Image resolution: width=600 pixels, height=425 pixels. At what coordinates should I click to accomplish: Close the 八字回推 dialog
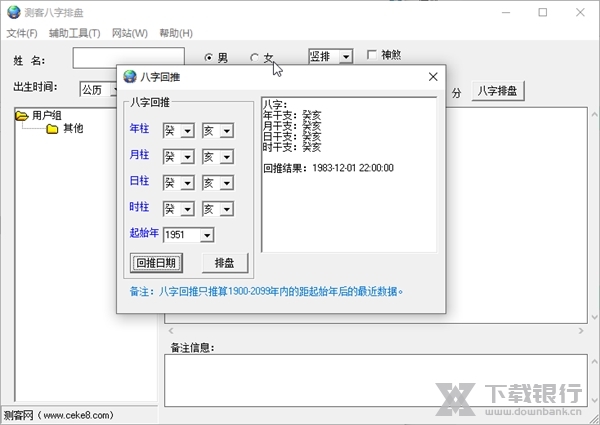click(433, 77)
